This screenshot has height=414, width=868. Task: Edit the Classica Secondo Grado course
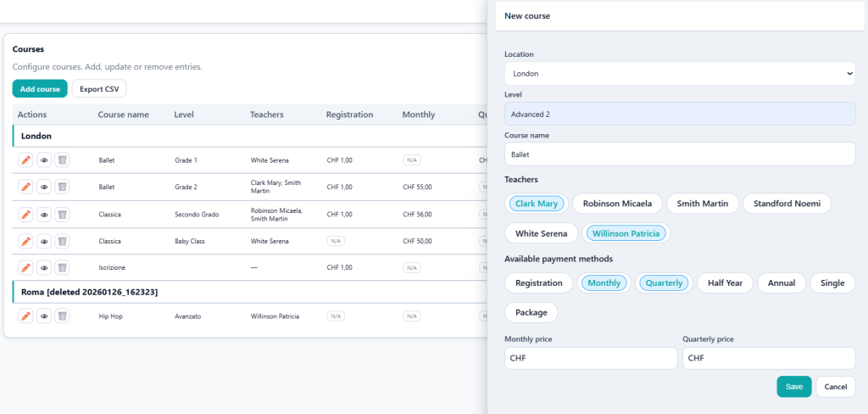point(25,214)
